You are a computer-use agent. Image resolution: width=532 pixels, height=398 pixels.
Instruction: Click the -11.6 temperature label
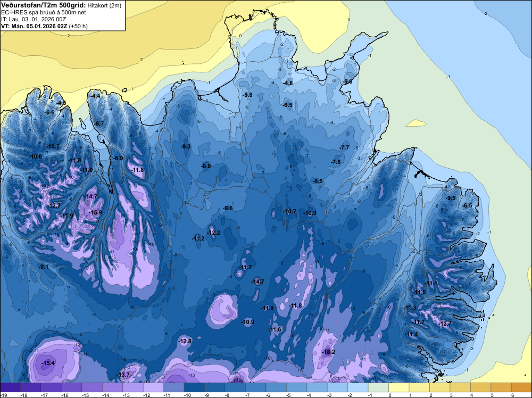tap(275, 329)
